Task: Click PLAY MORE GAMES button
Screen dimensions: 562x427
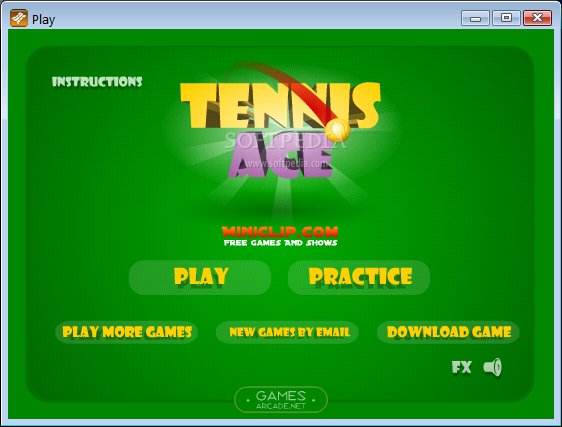Action: point(127,332)
